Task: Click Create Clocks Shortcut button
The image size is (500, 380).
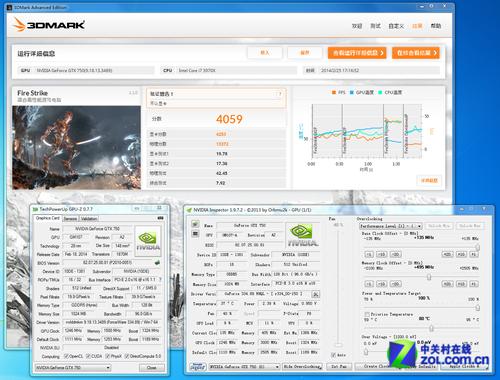Action: coord(375,367)
